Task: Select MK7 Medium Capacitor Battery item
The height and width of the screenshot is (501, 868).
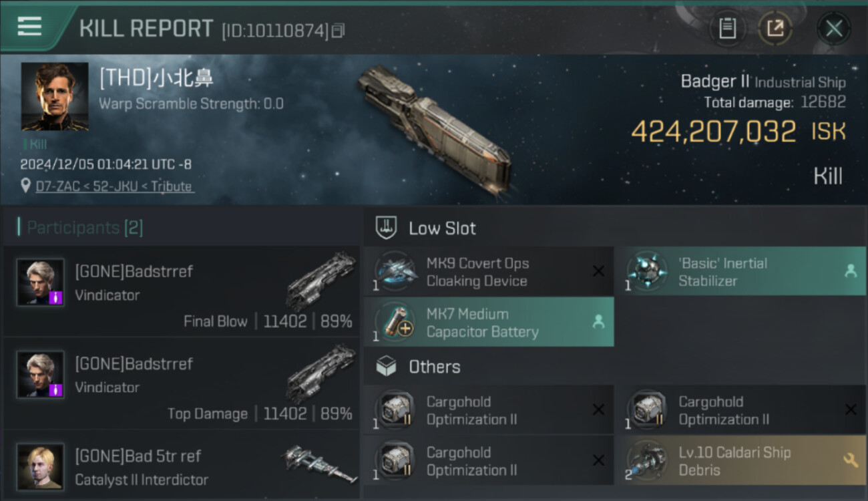Action: pyautogui.click(x=489, y=323)
